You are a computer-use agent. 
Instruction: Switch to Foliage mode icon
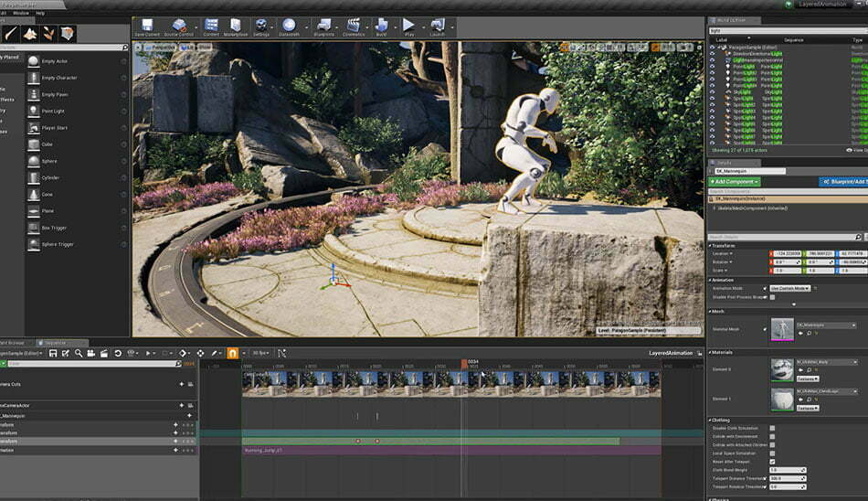48,34
